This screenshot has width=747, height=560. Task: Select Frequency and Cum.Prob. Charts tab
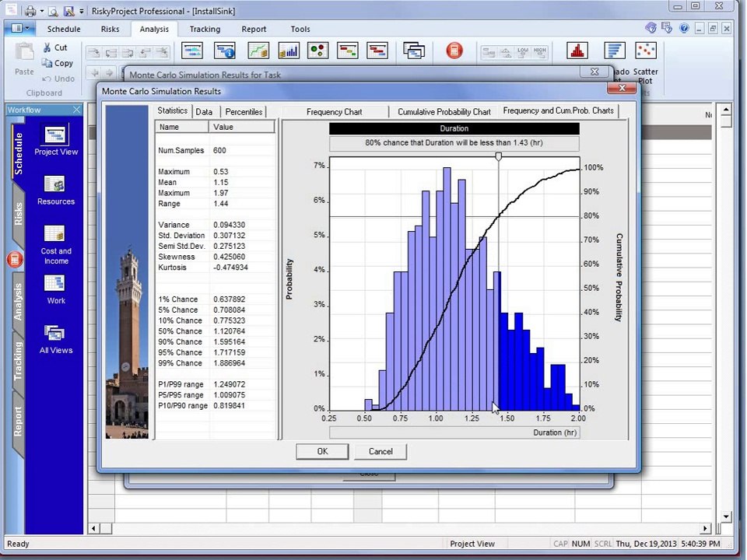click(x=559, y=110)
